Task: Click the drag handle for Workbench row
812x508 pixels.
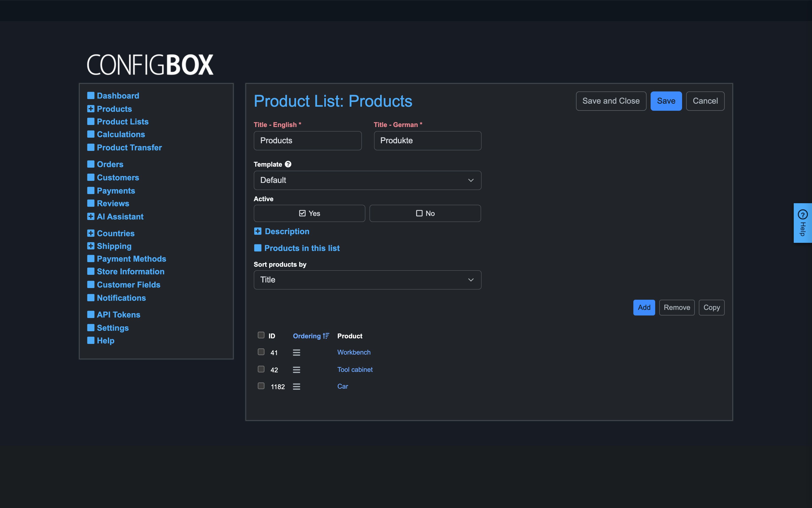Action: pos(296,353)
